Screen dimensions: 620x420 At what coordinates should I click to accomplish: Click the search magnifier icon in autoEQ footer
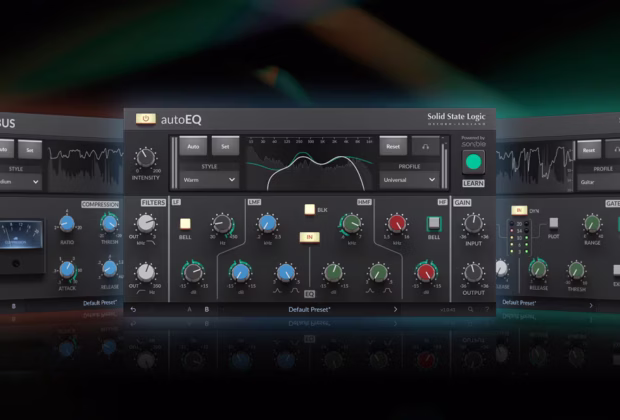[x=470, y=309]
